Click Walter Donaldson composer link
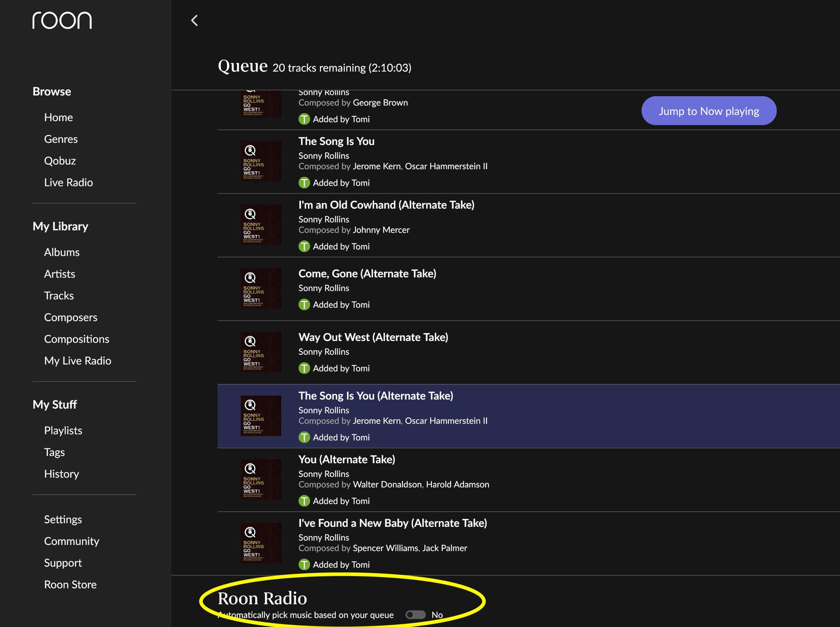Image resolution: width=840 pixels, height=627 pixels. tap(387, 484)
